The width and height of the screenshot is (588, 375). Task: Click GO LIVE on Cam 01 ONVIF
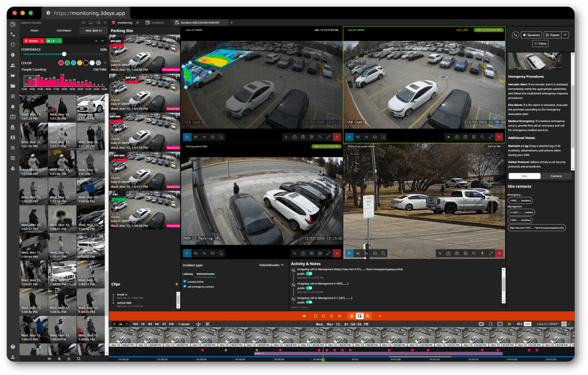pyautogui.click(x=462, y=30)
